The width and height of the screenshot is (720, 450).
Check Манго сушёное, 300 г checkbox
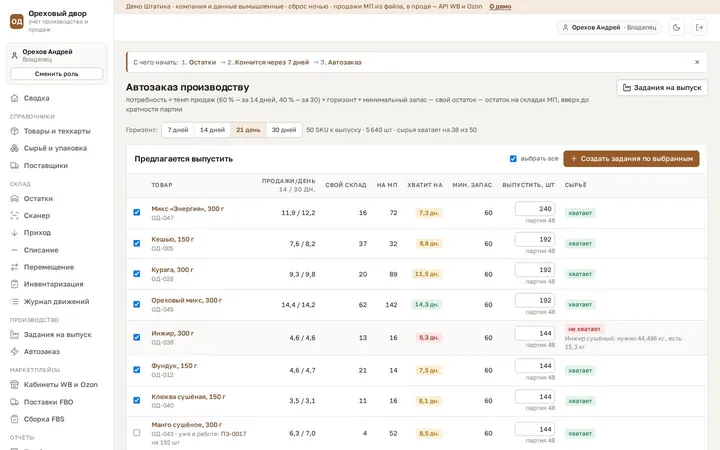coord(136,433)
